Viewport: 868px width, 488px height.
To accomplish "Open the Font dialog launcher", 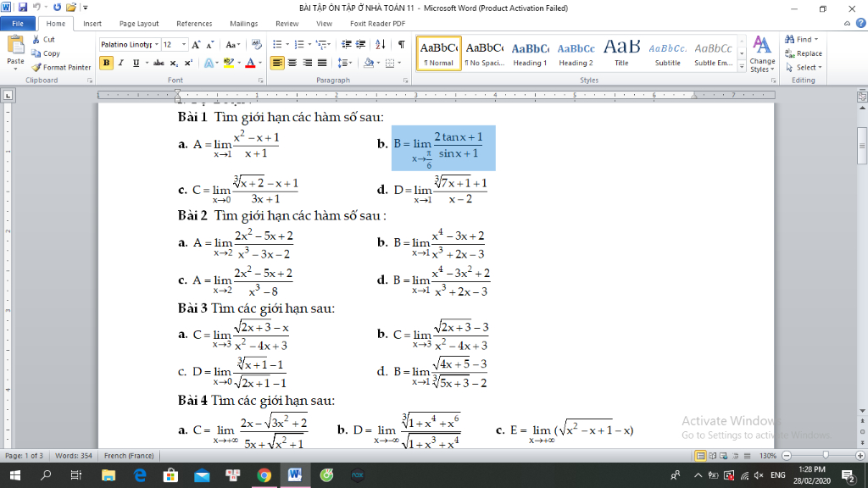I will click(261, 80).
